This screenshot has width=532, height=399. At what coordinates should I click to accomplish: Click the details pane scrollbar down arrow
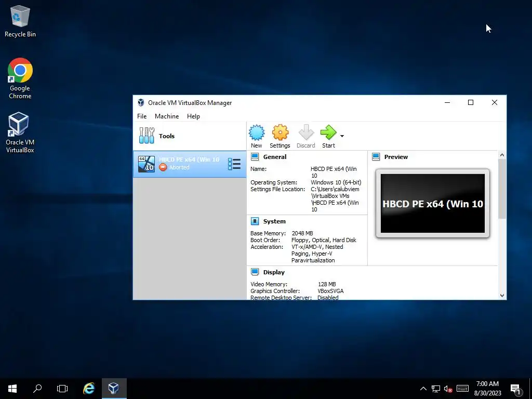pos(502,296)
